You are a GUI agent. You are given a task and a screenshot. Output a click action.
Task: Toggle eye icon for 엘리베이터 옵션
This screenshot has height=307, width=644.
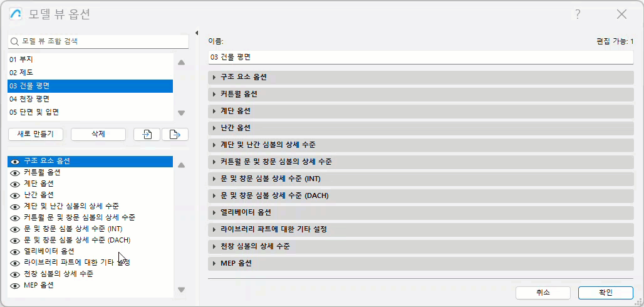click(x=16, y=251)
